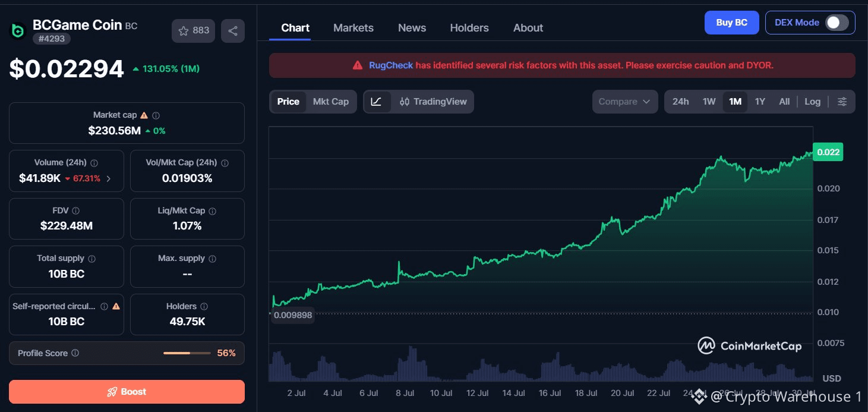Click the #4293 rank badge
Image resolution: width=868 pixels, height=412 pixels.
coord(52,39)
